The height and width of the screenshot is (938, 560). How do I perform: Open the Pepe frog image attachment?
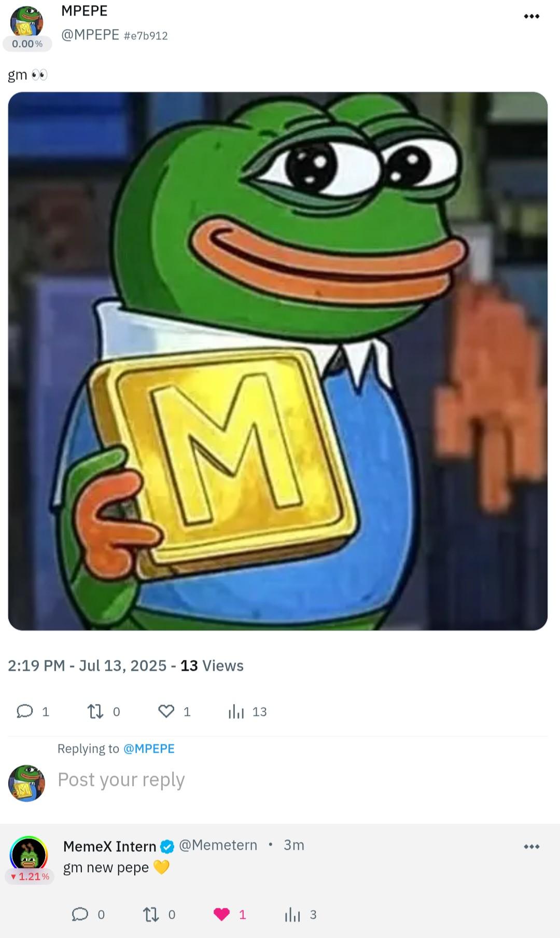click(278, 361)
